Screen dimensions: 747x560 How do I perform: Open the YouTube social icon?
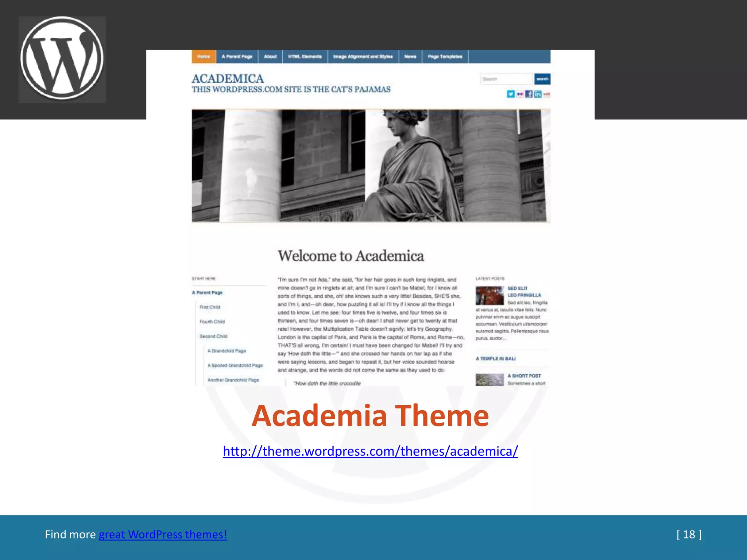pyautogui.click(x=546, y=94)
